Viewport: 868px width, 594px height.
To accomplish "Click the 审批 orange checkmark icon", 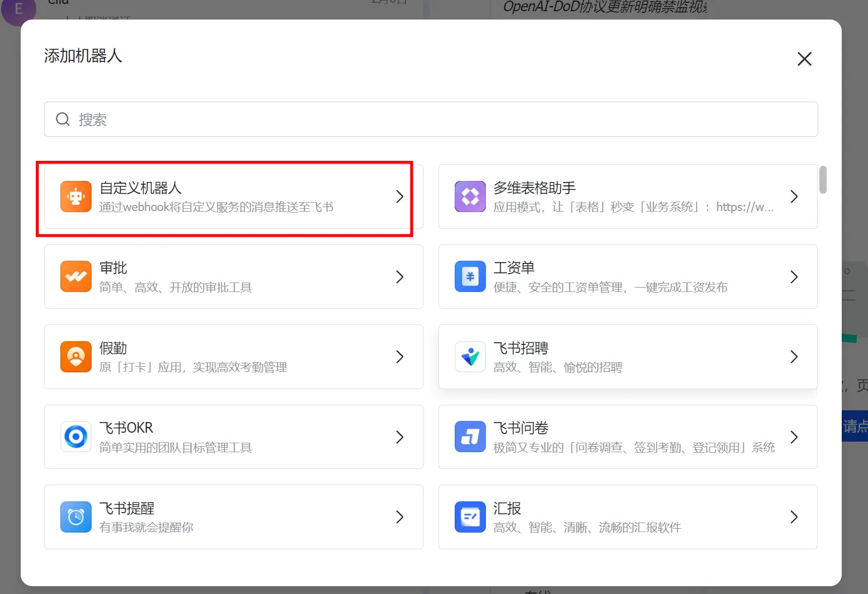I will tap(76, 276).
